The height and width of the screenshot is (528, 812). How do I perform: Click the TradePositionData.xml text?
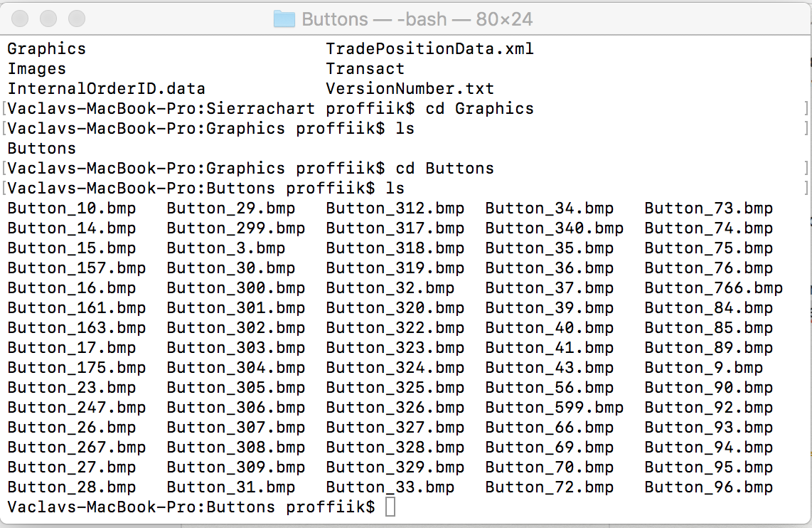429,49
